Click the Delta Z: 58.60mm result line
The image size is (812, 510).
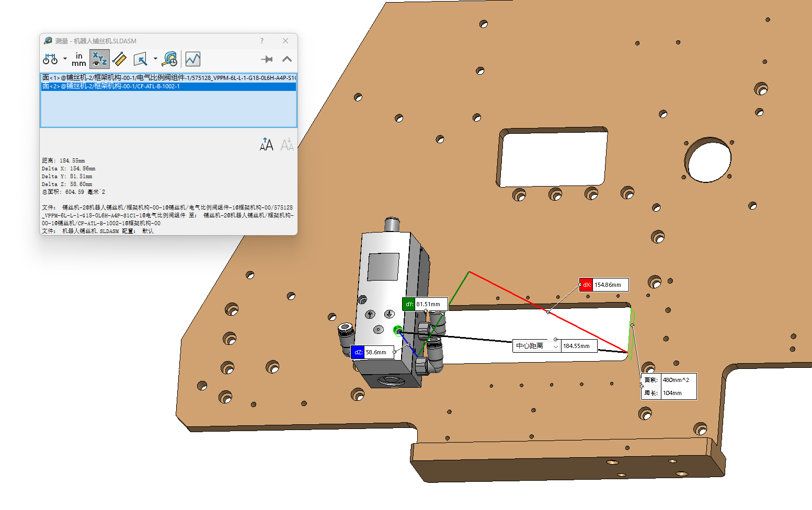pyautogui.click(x=67, y=184)
